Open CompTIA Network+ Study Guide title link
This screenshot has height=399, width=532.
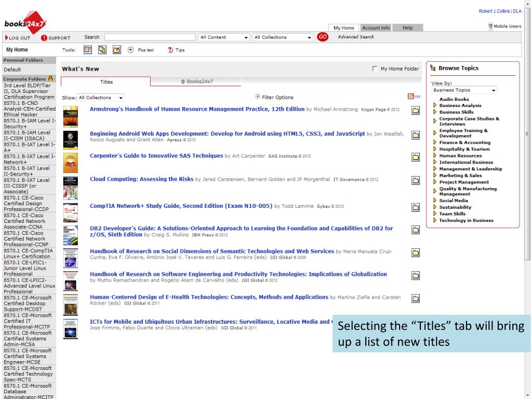tap(181, 206)
